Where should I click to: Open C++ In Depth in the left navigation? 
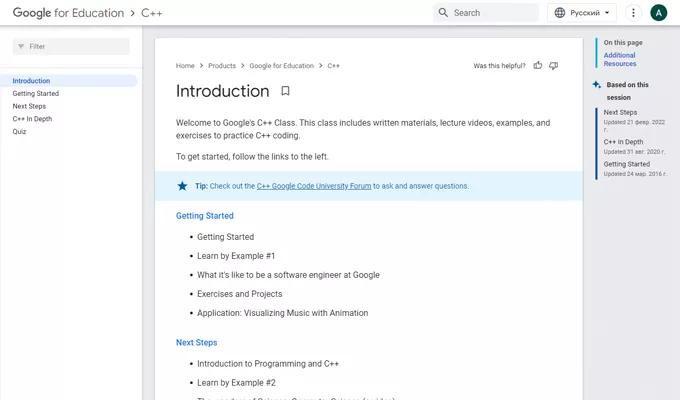tap(32, 118)
